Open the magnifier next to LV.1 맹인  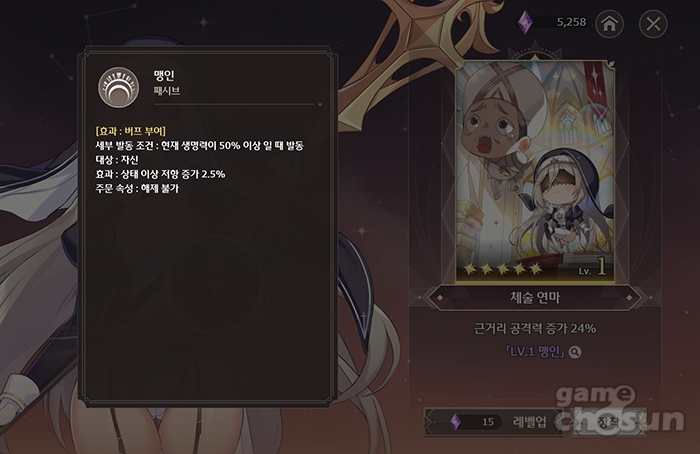(575, 352)
